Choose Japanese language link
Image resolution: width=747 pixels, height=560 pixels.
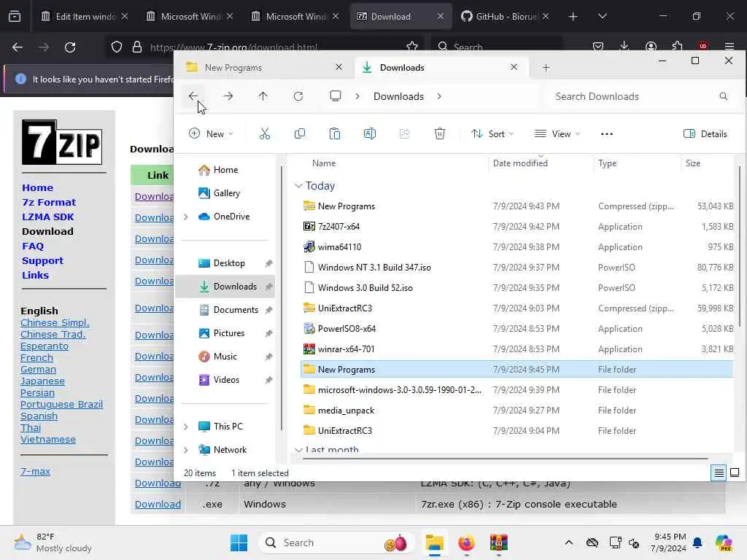coord(42,381)
